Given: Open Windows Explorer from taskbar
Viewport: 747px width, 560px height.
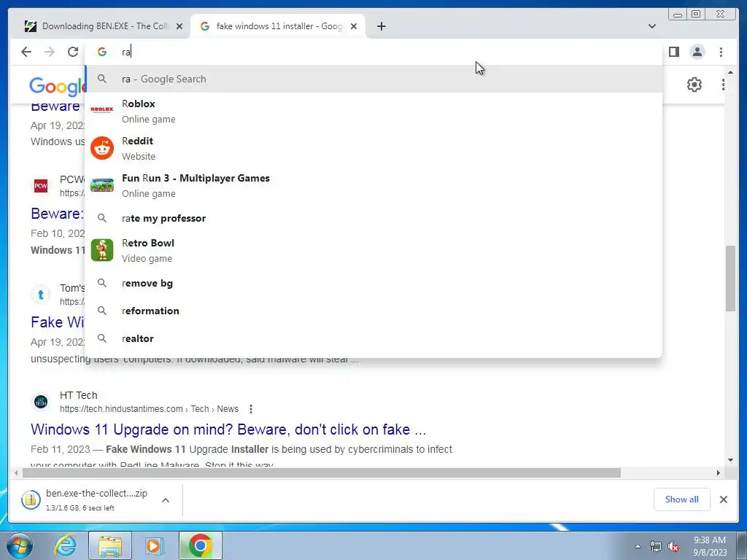Looking at the screenshot, I should (110, 545).
